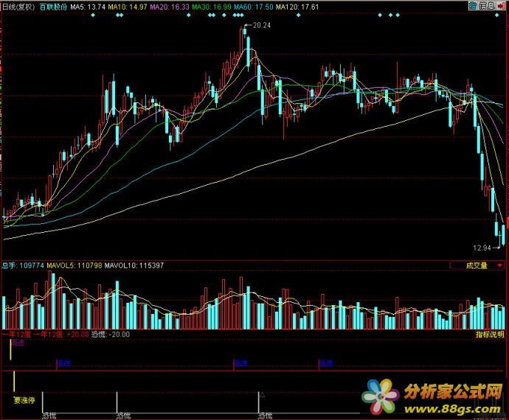
Task: Click the 12.94 low price label
Action: pos(482,248)
